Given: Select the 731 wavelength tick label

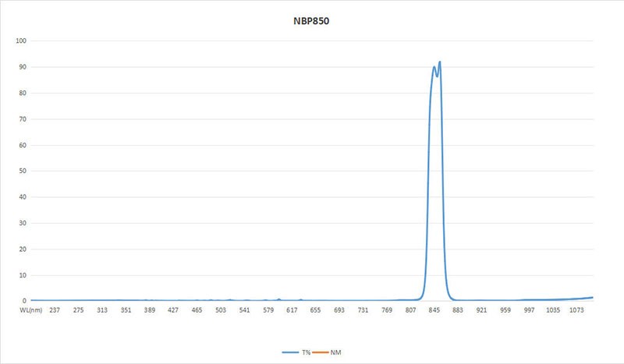Looking at the screenshot, I should click(363, 310).
